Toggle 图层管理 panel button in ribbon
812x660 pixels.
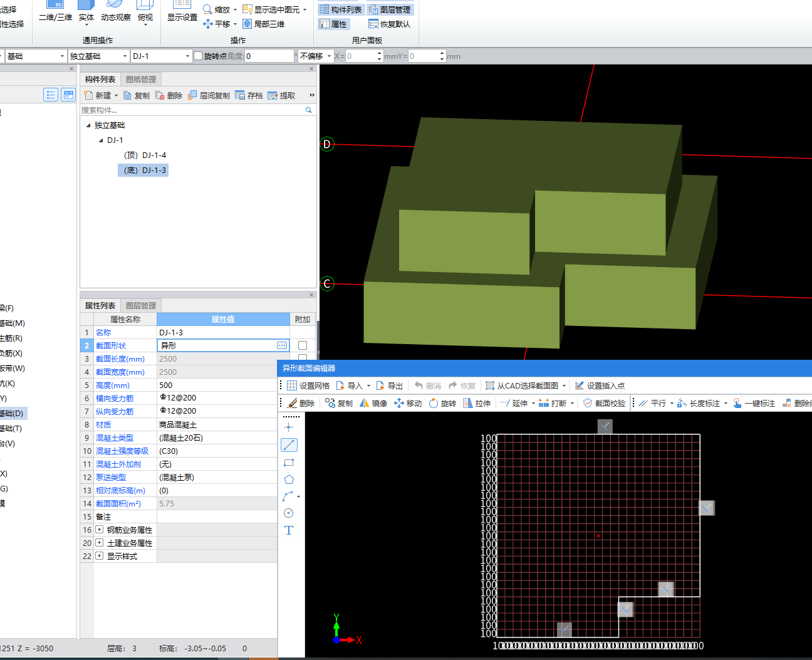[390, 9]
